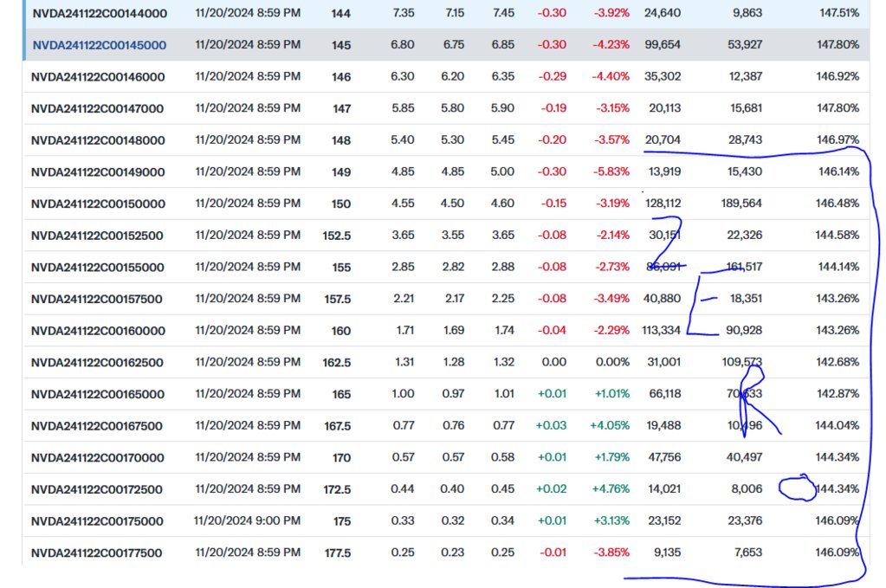Click the 157.5 strike price cell
Screen dimensions: 886x588
[x=337, y=299]
